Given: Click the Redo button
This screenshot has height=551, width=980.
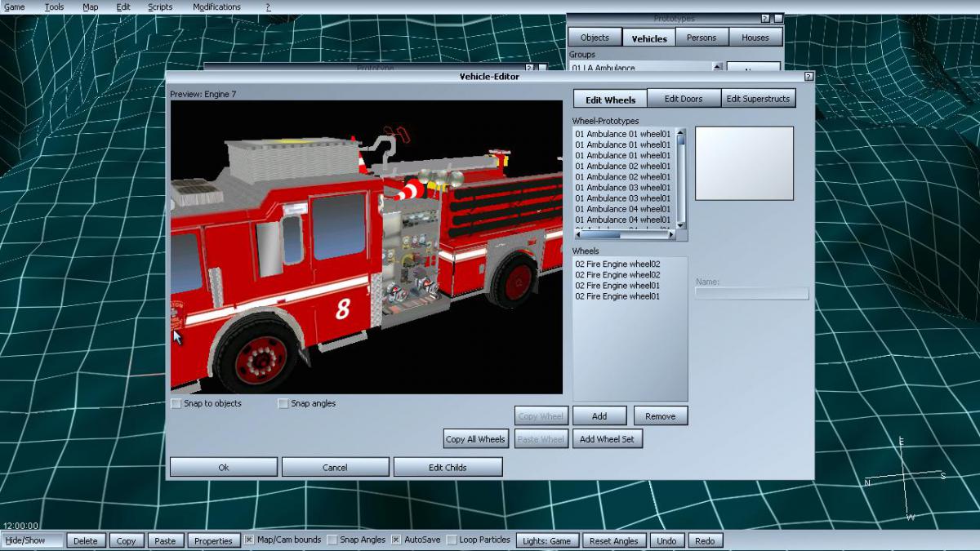Looking at the screenshot, I should pos(705,540).
